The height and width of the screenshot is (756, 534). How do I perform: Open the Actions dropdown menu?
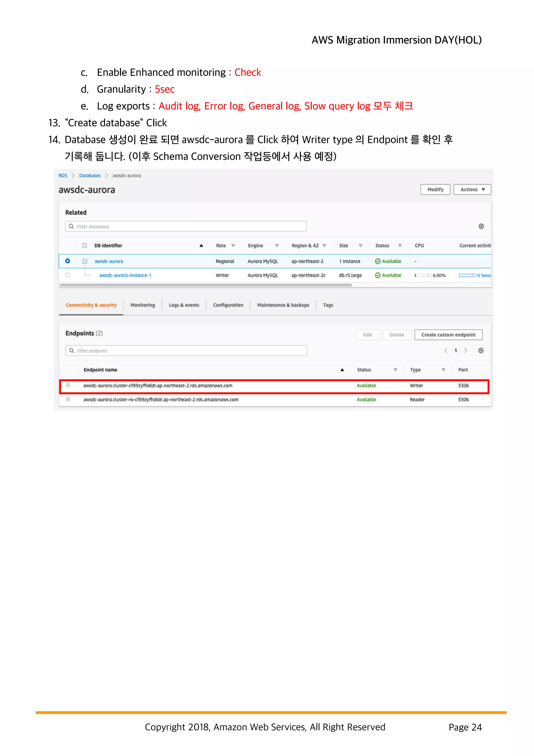(472, 189)
